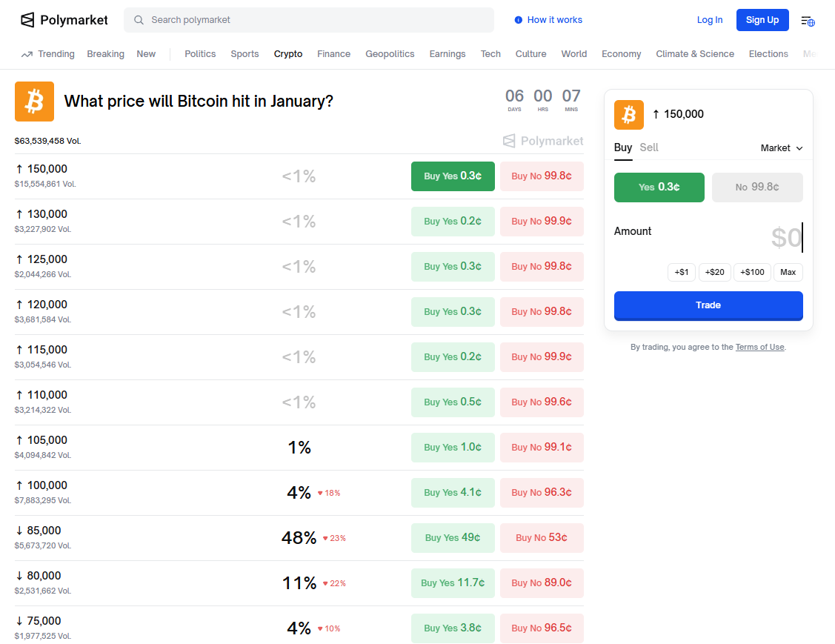Screen dimensions: 835x644
Task: Buy Yes at 49¢ for ↓85,000
Action: [453, 538]
